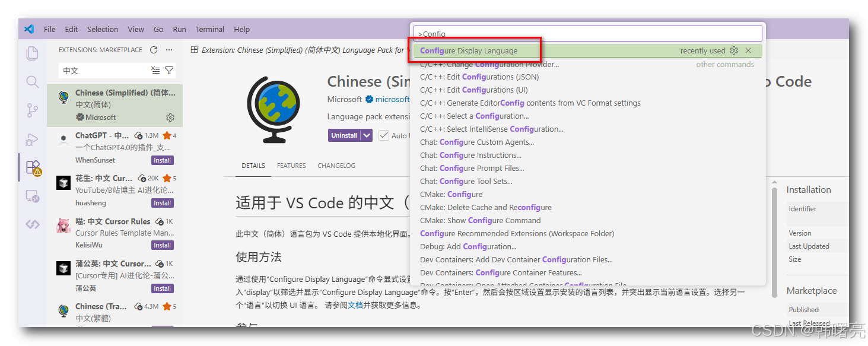
Task: Select Configure Display Language command
Action: coord(588,51)
